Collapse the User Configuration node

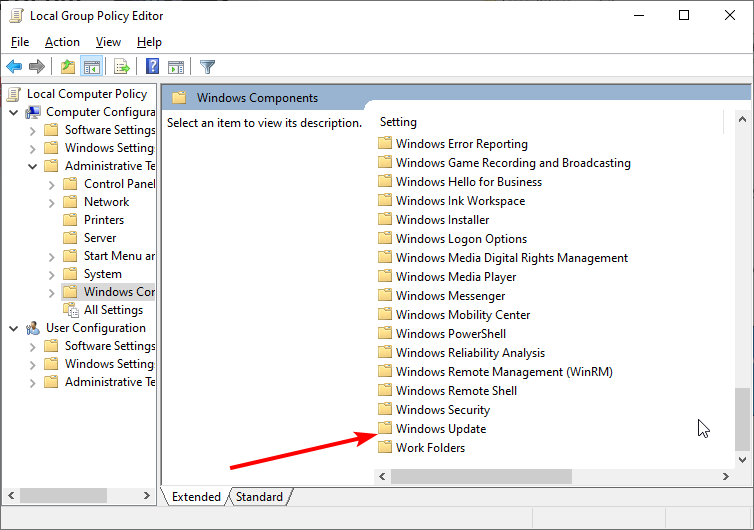[13, 328]
